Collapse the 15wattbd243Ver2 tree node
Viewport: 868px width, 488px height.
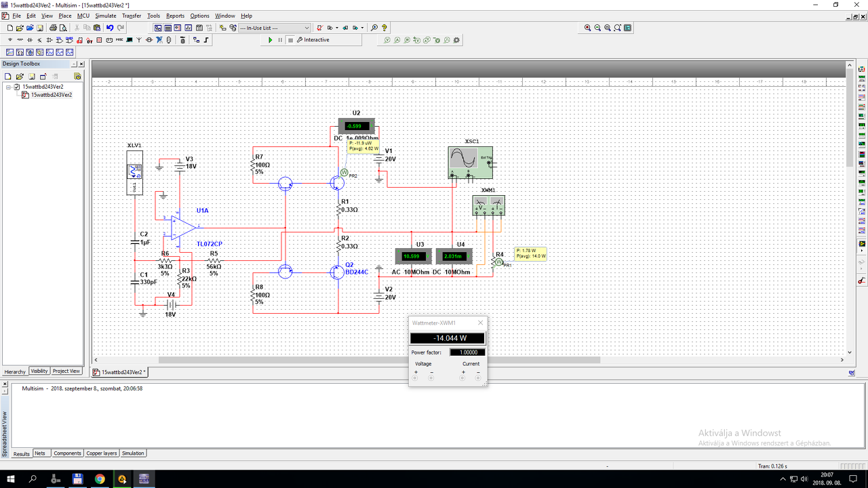click(x=8, y=87)
